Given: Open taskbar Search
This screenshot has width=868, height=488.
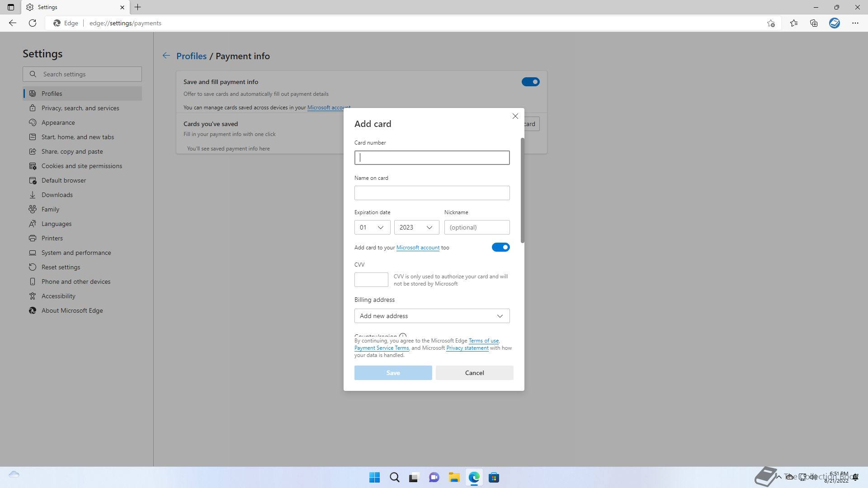Looking at the screenshot, I should click(394, 478).
